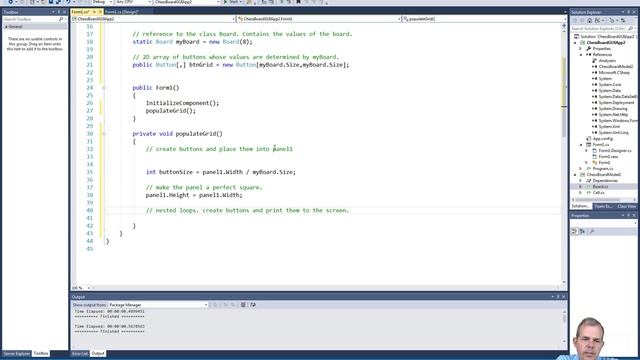Open the Form1.cs code tab
The height and width of the screenshot is (360, 640).
click(x=80, y=12)
